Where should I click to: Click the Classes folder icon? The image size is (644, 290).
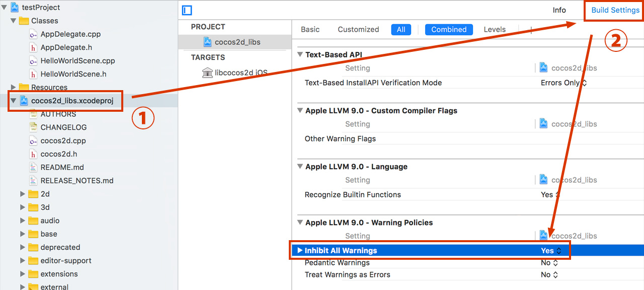tap(24, 21)
